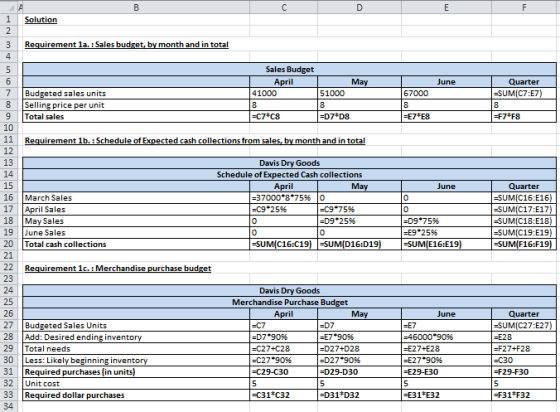The width and height of the screenshot is (560, 412).
Task: Select the =C9*75% formula cell
Action: (x=359, y=209)
